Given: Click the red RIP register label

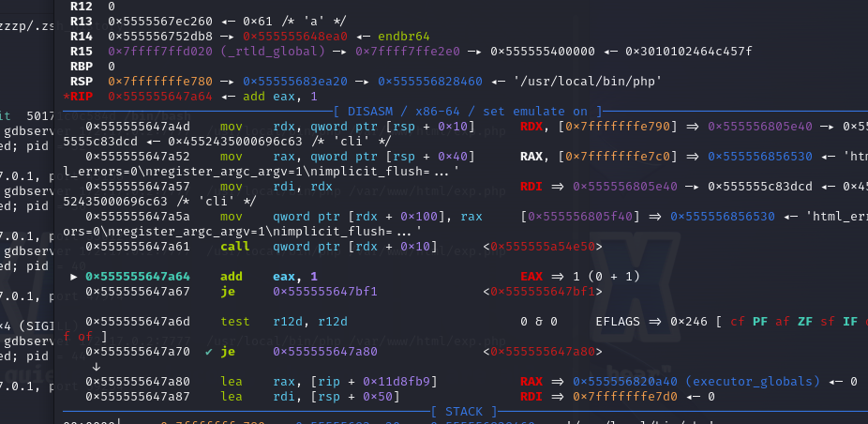Looking at the screenshot, I should 82,96.
